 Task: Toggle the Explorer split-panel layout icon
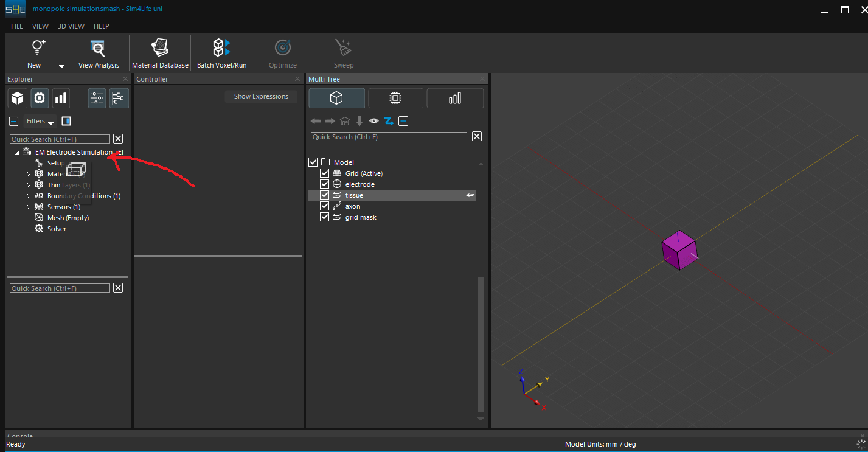point(66,121)
